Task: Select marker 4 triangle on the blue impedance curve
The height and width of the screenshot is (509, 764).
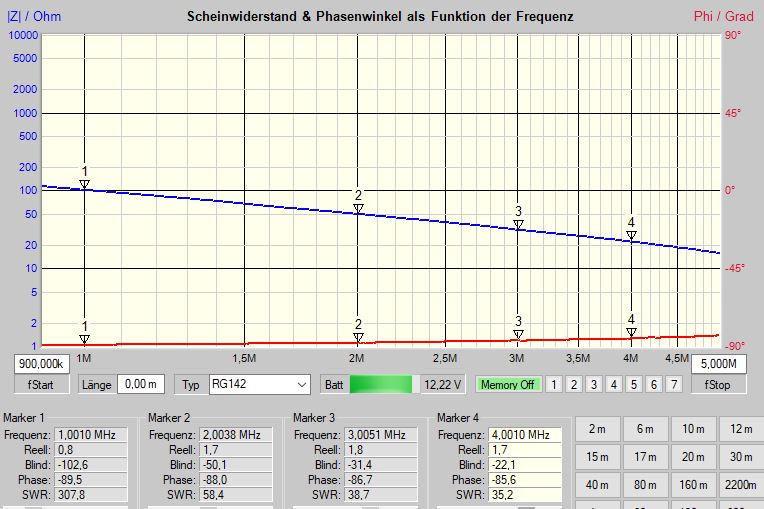Action: (x=631, y=236)
